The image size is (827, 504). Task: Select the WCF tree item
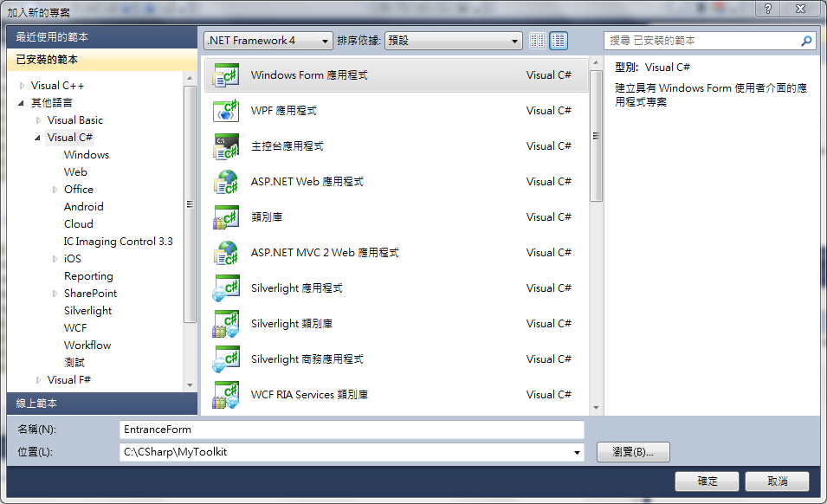(x=74, y=328)
